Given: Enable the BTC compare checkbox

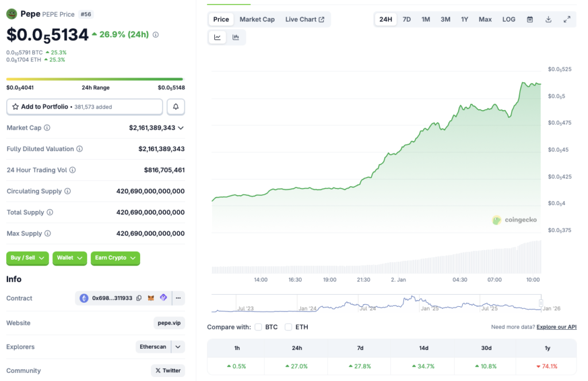Looking at the screenshot, I should tap(258, 327).
